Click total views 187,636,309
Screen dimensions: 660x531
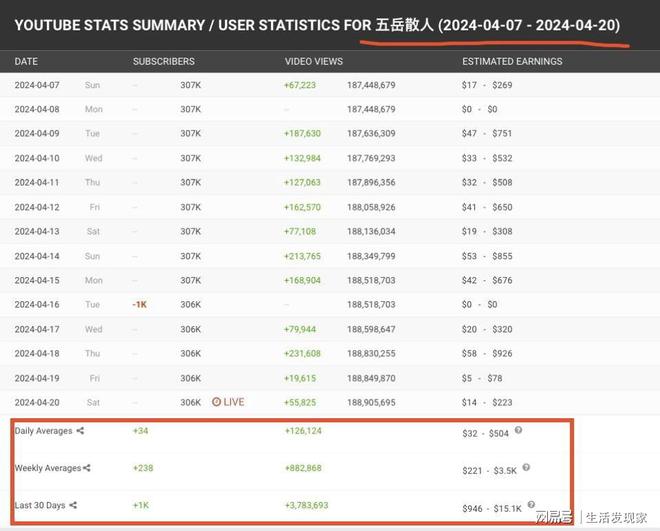click(x=371, y=133)
